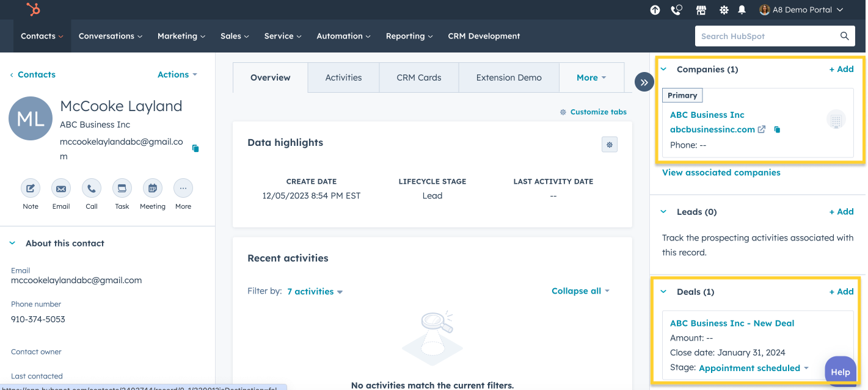
Task: Click the HubSpot search field
Action: coord(770,36)
